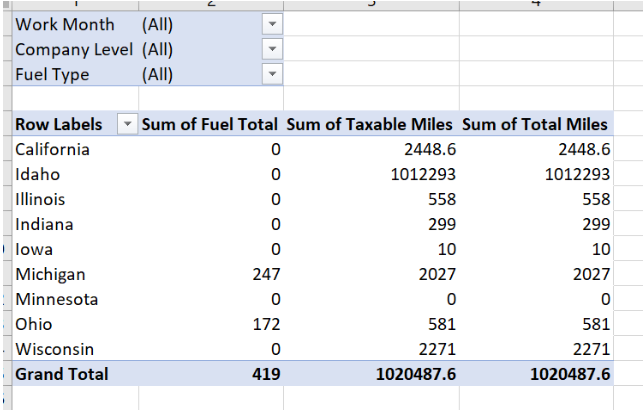
Task: Click Idaho's total miles 1012293
Action: point(577,174)
